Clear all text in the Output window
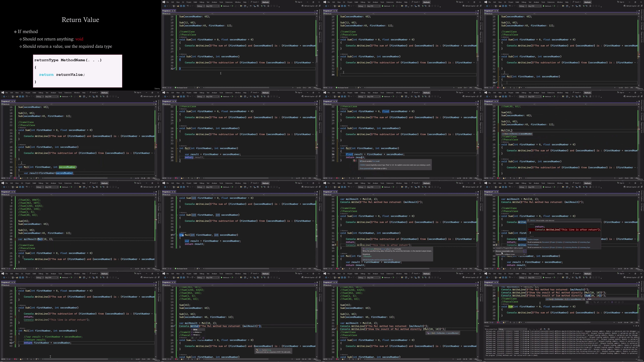The image size is (644, 362). tap(541, 329)
